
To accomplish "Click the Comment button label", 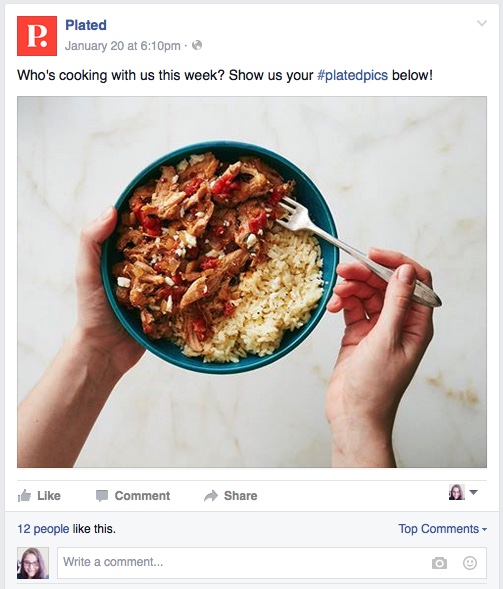I will pyautogui.click(x=142, y=496).
